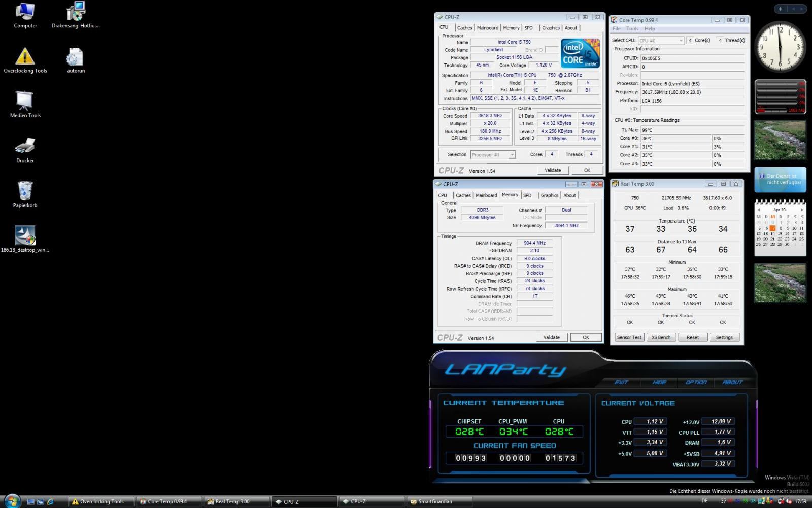Click the sidebar add gadget plus button

point(780,9)
